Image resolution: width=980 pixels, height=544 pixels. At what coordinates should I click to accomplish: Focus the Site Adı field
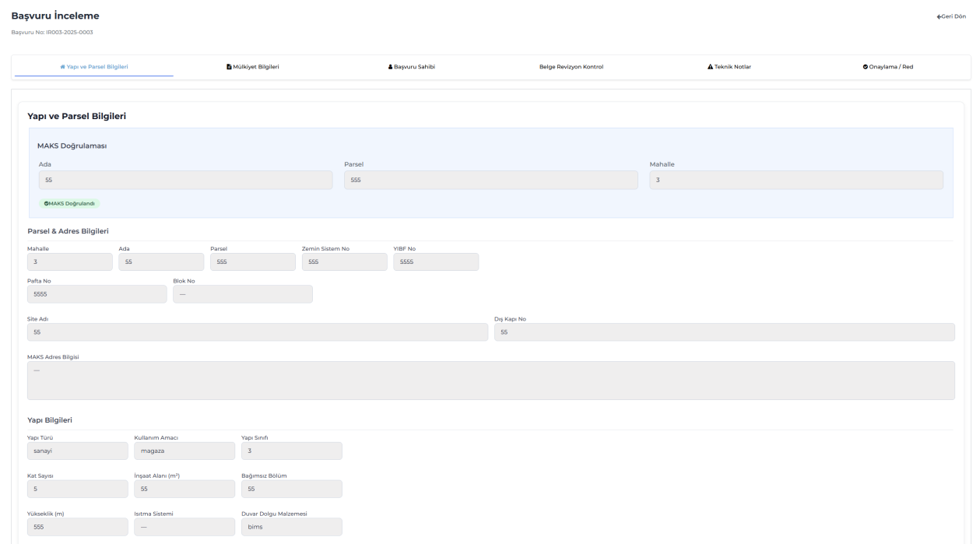(x=257, y=332)
